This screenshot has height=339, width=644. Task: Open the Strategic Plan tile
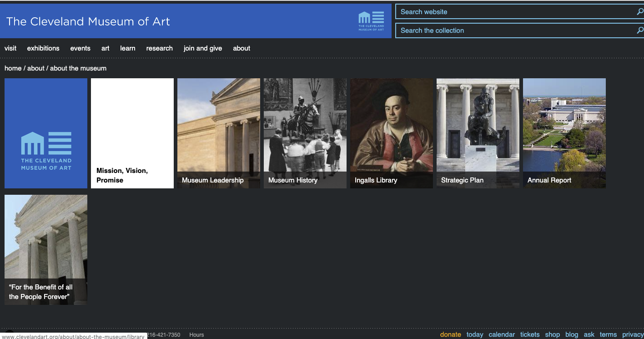coord(478,133)
